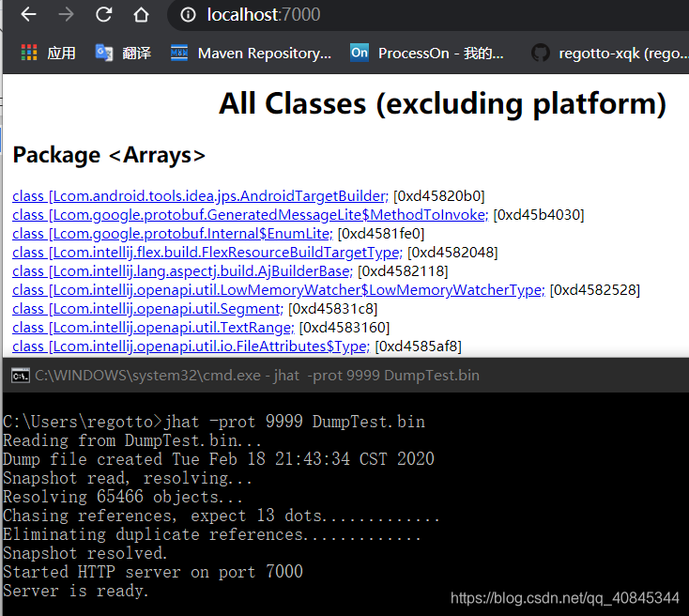689x616 pixels.
Task: Click the 'jhat -prot 9999 DumpTest.bin' command line
Action: 214,422
